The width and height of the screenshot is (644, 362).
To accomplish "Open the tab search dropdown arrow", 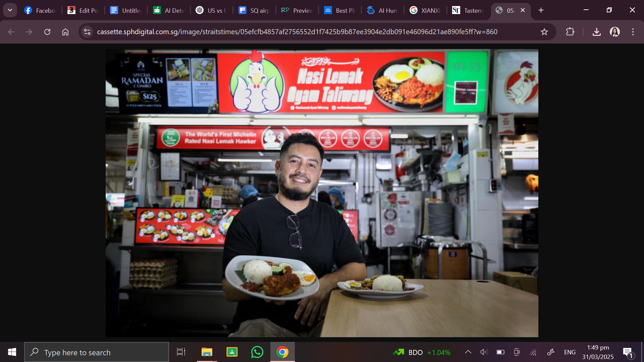I will tap(10, 10).
